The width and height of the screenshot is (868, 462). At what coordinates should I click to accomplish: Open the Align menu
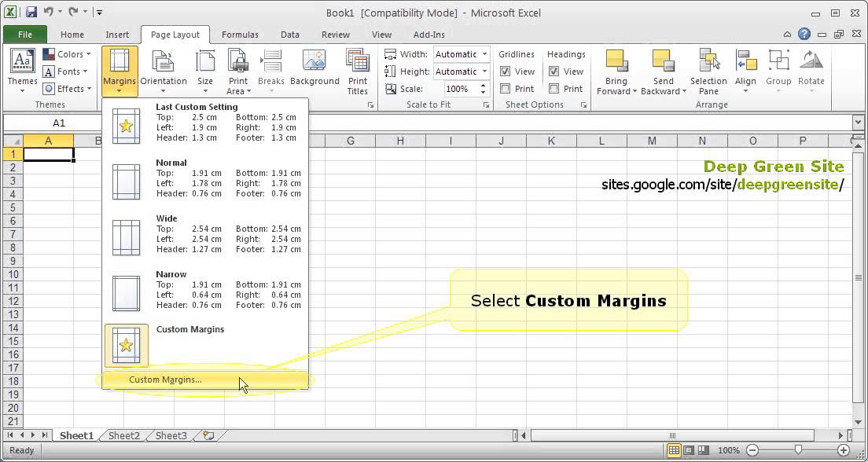745,71
